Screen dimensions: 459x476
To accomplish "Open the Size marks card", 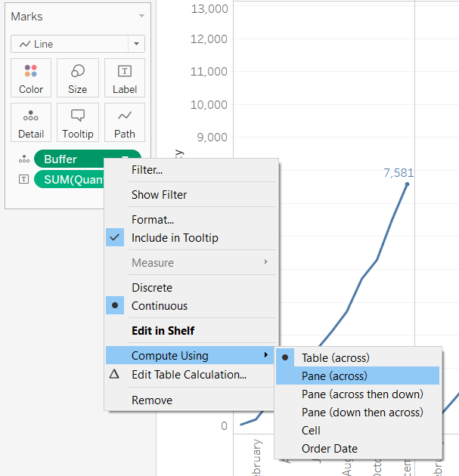I will (78, 78).
